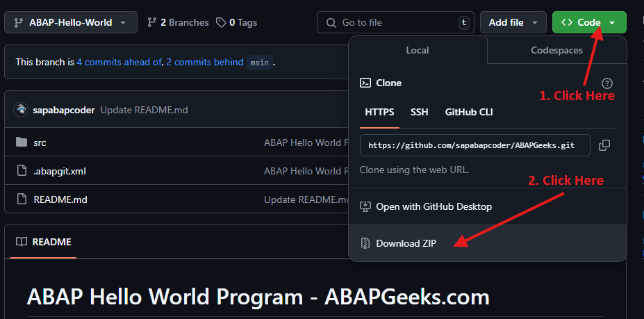
Task: Open the ABAP-Hello-World branch selector
Action: [71, 22]
